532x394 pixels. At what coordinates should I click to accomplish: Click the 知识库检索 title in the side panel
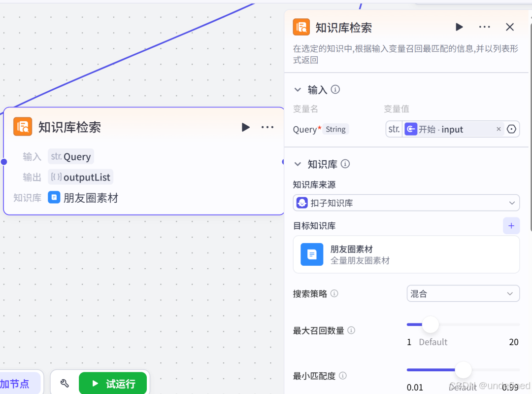343,28
